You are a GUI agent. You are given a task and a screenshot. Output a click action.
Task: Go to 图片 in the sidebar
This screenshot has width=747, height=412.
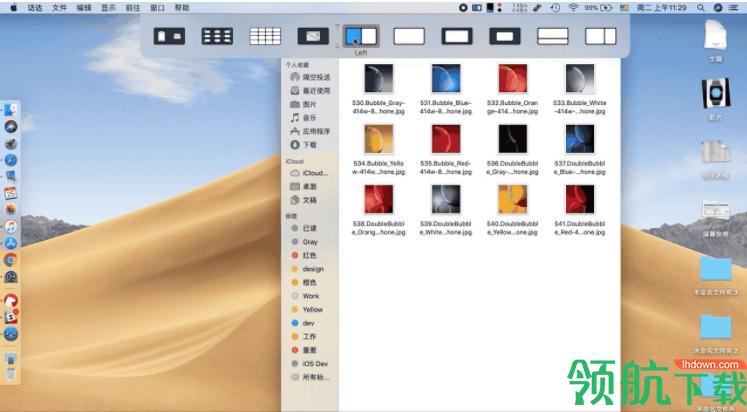pyautogui.click(x=304, y=104)
